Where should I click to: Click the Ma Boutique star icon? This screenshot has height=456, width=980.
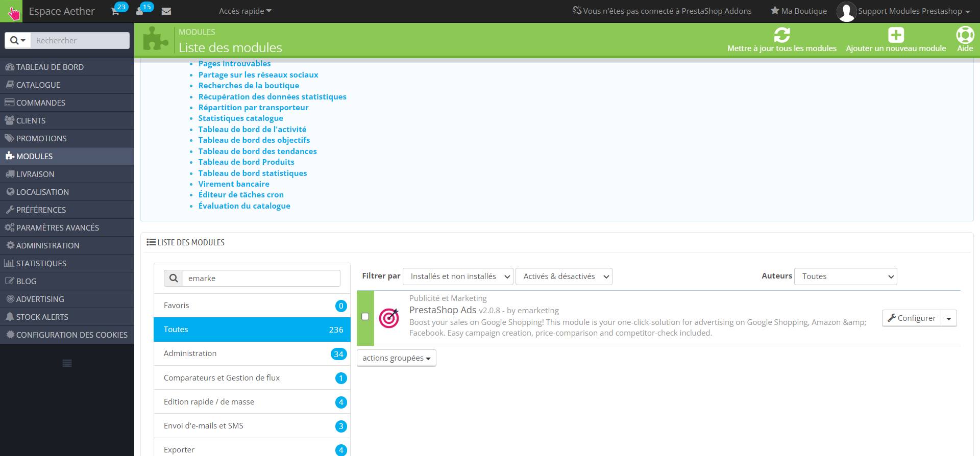tap(775, 11)
